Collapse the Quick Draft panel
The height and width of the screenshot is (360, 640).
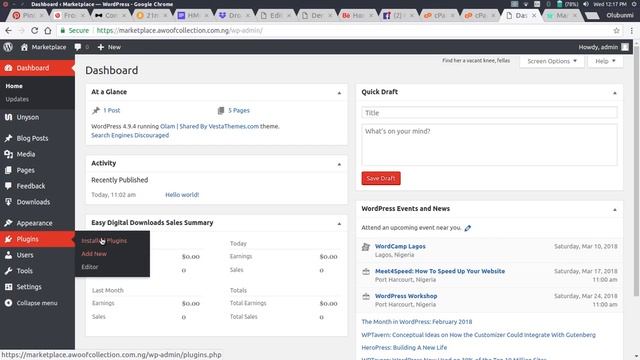click(615, 93)
